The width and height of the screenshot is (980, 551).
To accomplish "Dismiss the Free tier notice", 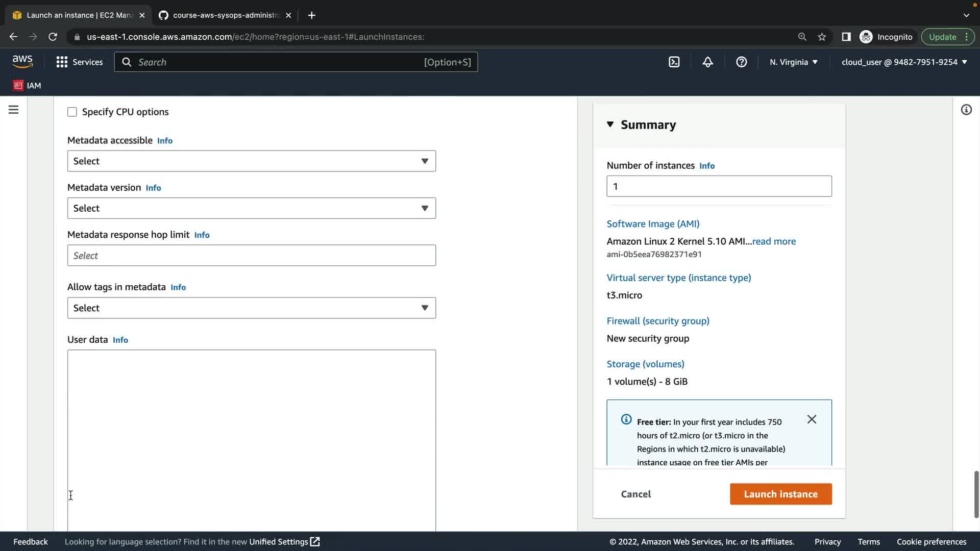I will pos(812,419).
